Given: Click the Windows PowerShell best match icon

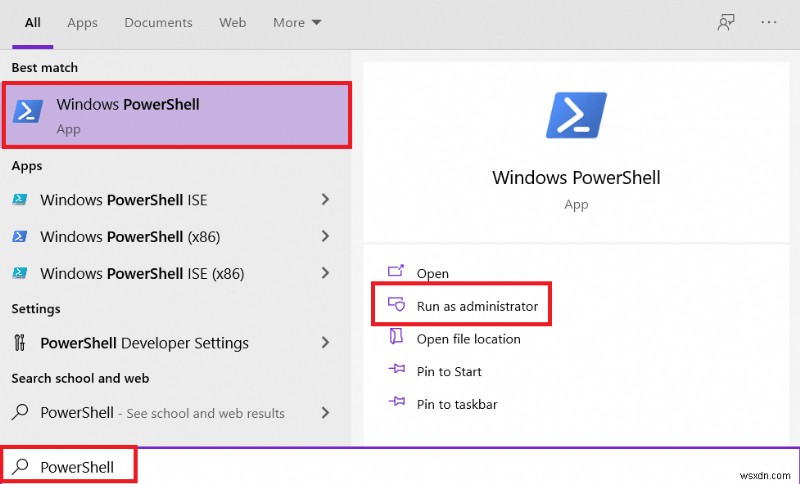Looking at the screenshot, I should coord(28,112).
